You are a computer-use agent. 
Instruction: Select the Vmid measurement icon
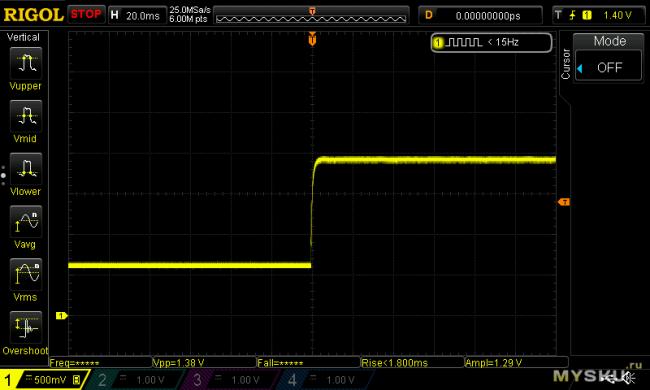(x=26, y=116)
